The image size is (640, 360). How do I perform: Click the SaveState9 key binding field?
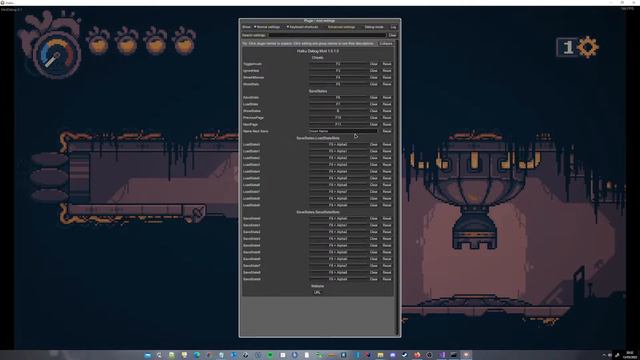click(x=338, y=279)
